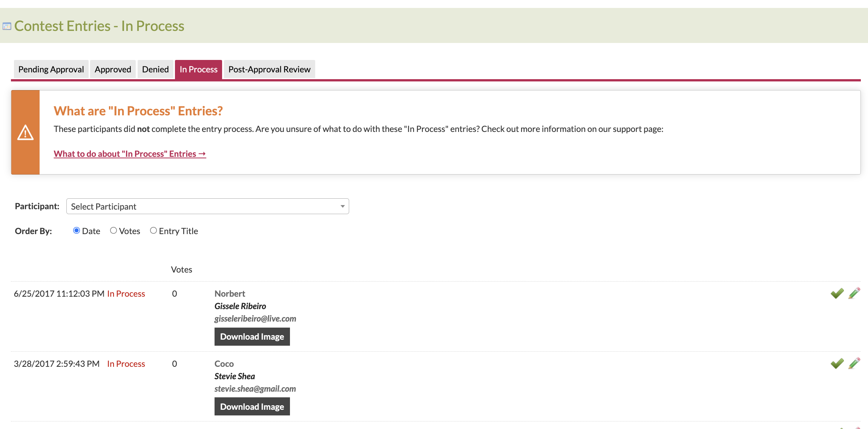Edit Coco entry with pencil icon
The width and height of the screenshot is (868, 429).
(854, 363)
